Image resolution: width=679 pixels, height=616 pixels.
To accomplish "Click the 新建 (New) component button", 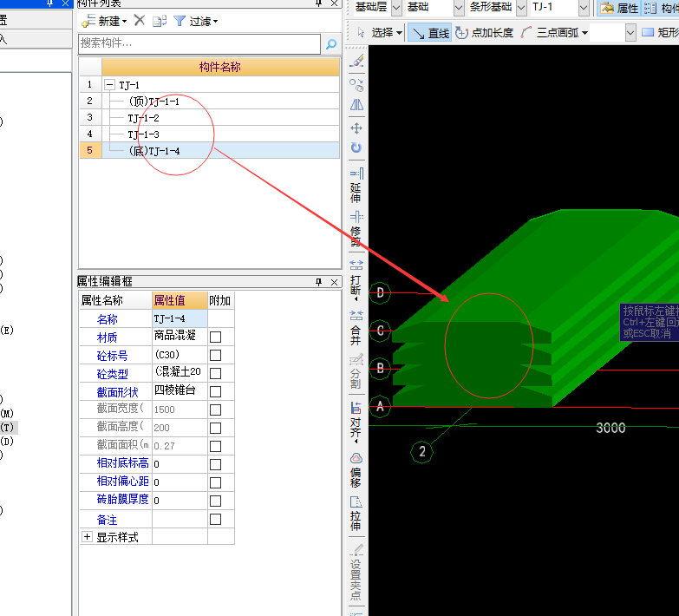I will (105, 21).
